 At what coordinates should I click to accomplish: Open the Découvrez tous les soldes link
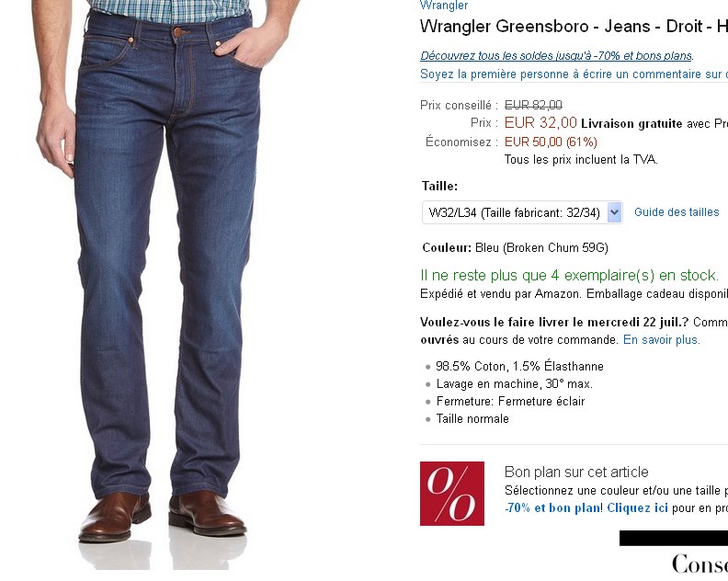(556, 56)
